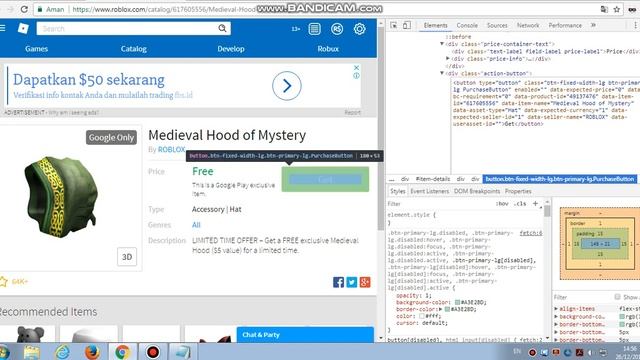Open Firefox from the taskbar
This screenshot has height=360, width=640.
tap(92, 352)
